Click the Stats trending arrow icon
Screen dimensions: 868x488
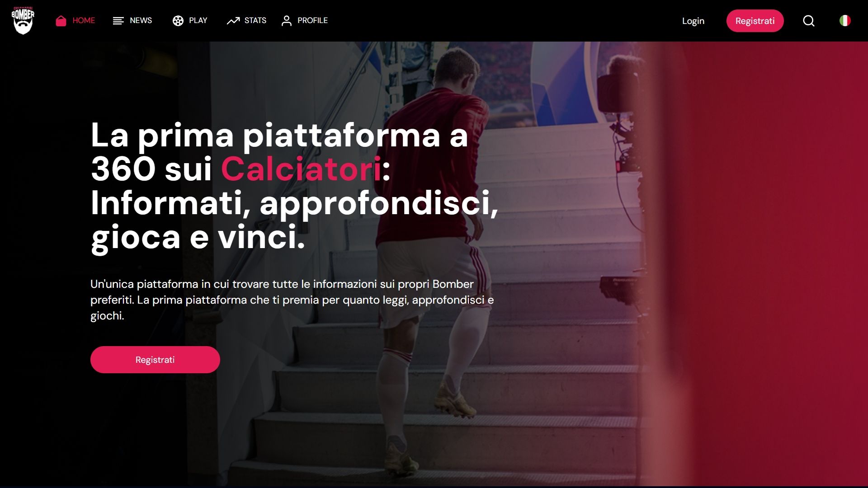(233, 21)
